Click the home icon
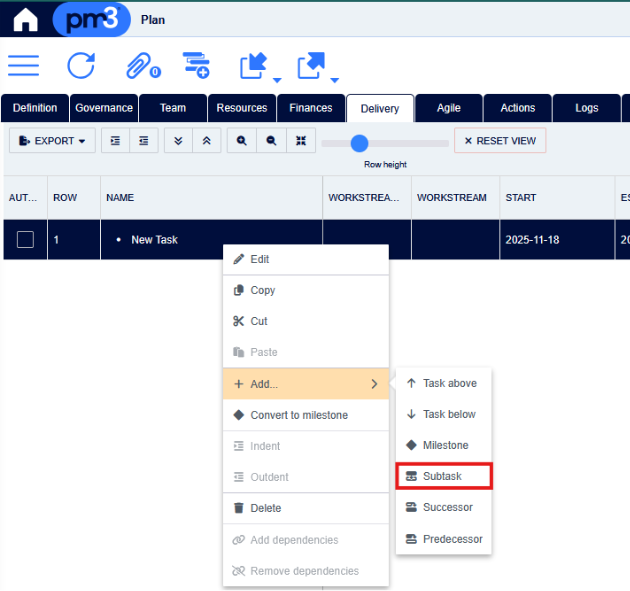The image size is (630, 591). pos(25,19)
